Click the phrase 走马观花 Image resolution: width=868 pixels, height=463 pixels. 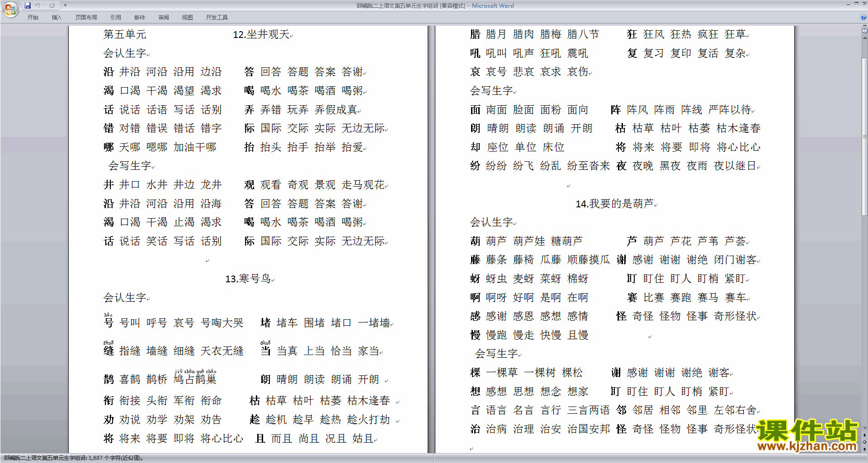click(363, 185)
